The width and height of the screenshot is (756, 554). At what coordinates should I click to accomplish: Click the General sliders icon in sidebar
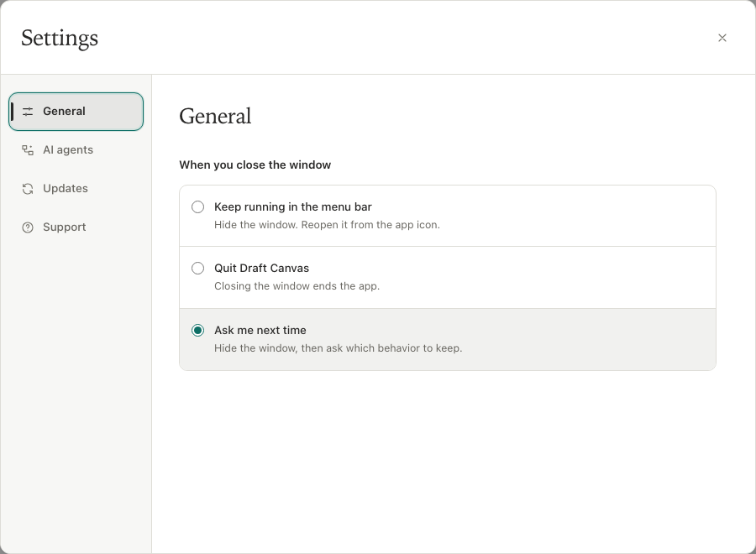28,112
